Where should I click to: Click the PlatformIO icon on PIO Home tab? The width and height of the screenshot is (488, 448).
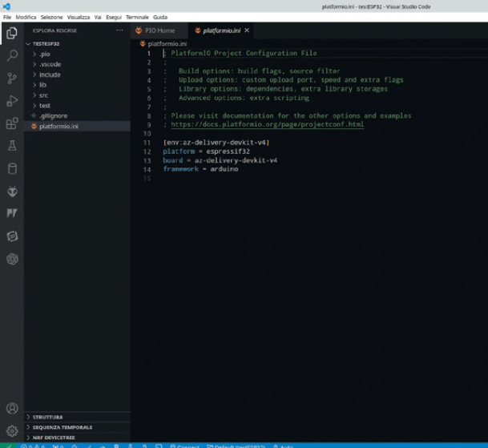139,30
